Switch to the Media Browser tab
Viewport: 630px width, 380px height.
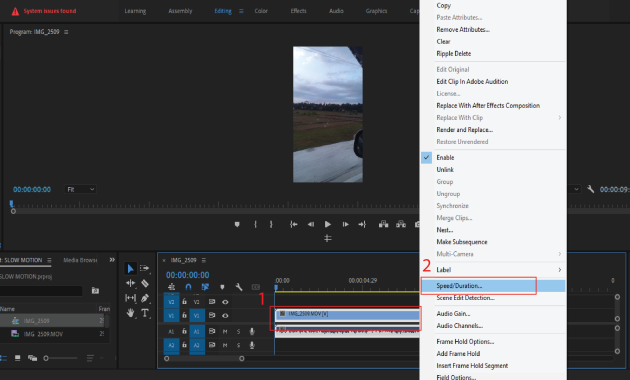80,260
